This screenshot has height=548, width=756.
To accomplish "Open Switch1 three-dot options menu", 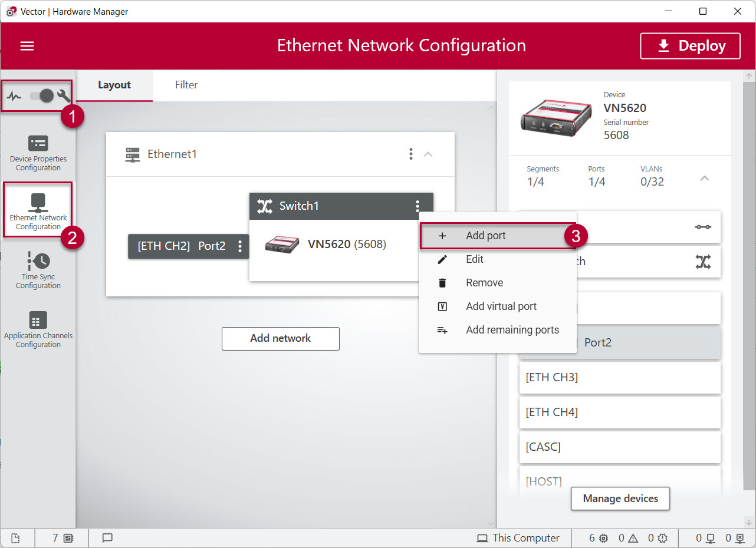I will tap(418, 206).
